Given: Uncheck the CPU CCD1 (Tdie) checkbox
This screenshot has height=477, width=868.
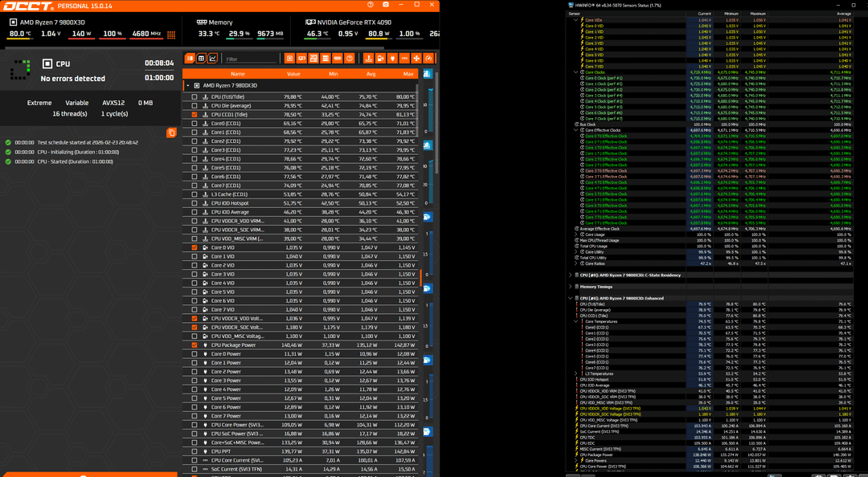Looking at the screenshot, I should point(194,115).
